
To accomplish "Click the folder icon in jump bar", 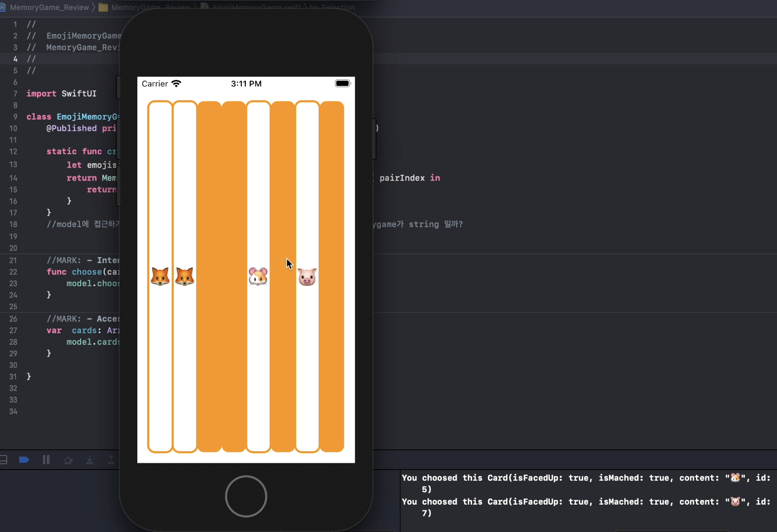I will tap(103, 7).
